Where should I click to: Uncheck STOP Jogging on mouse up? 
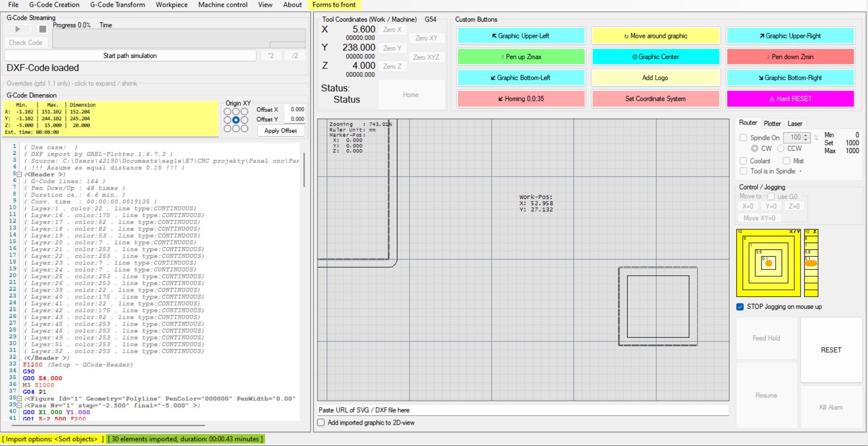(740, 307)
